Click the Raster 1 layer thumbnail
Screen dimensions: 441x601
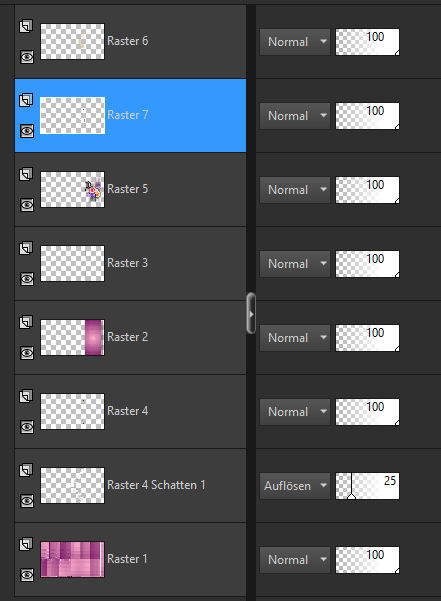(x=72, y=560)
